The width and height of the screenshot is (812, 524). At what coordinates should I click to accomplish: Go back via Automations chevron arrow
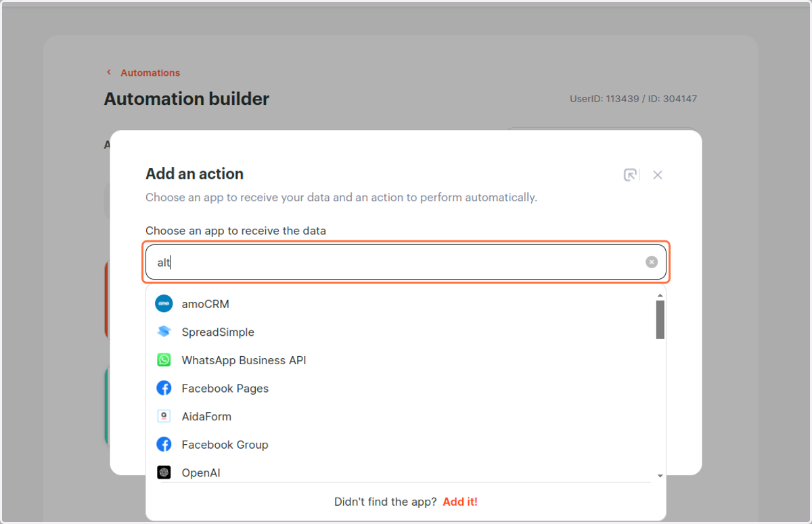(108, 72)
